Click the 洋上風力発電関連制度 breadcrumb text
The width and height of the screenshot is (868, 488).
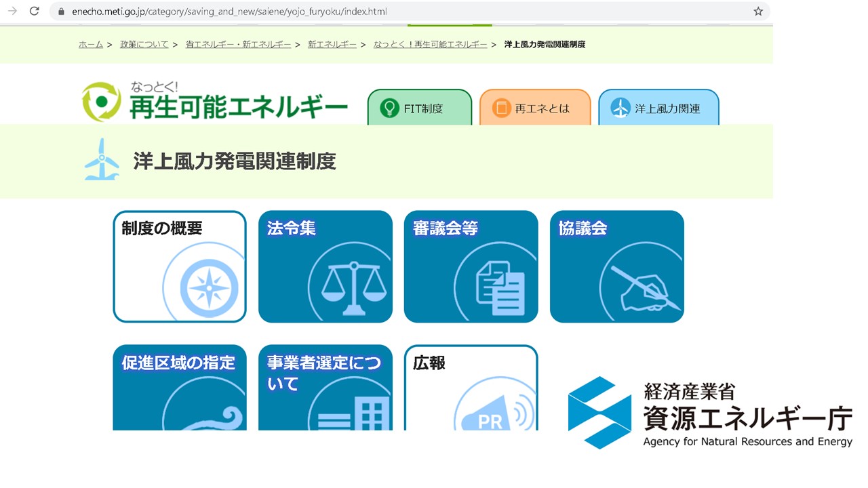click(x=545, y=44)
